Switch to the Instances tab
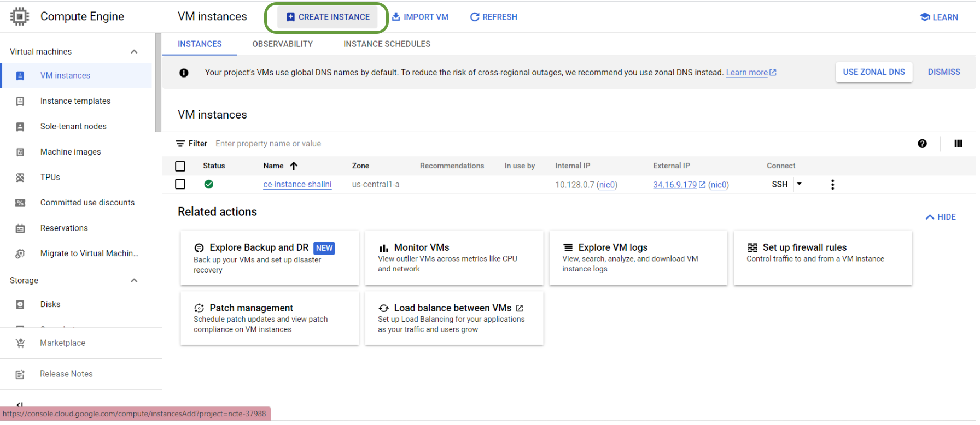Screen dimensions: 980x425 point(200,44)
